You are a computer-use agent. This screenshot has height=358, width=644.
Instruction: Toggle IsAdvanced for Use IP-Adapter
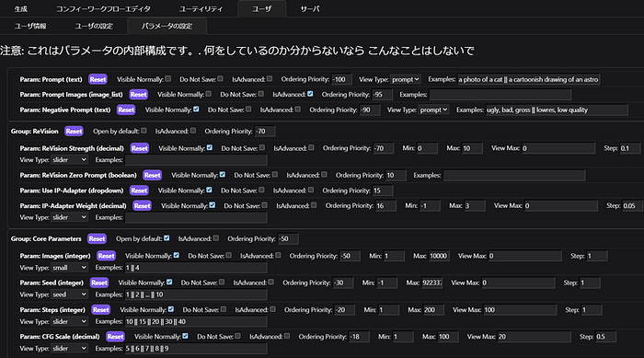pos(311,190)
